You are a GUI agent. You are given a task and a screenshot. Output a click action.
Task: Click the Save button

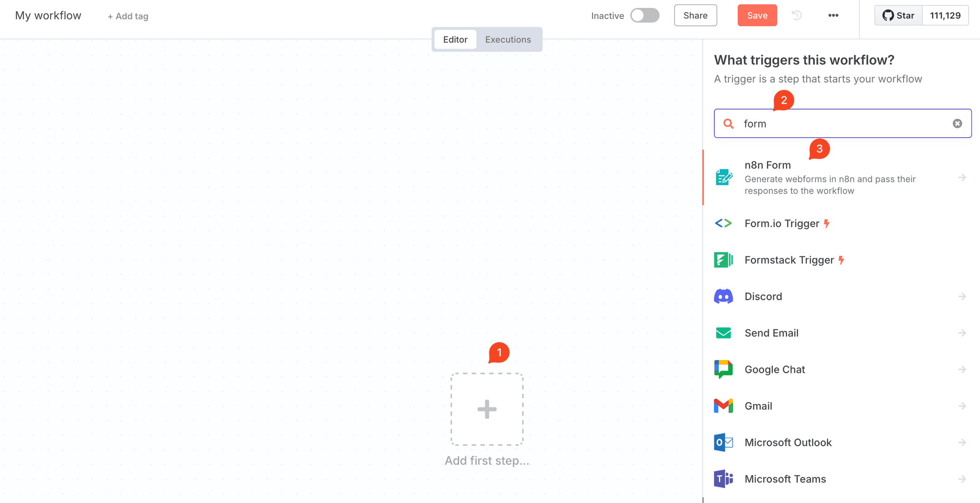[757, 15]
